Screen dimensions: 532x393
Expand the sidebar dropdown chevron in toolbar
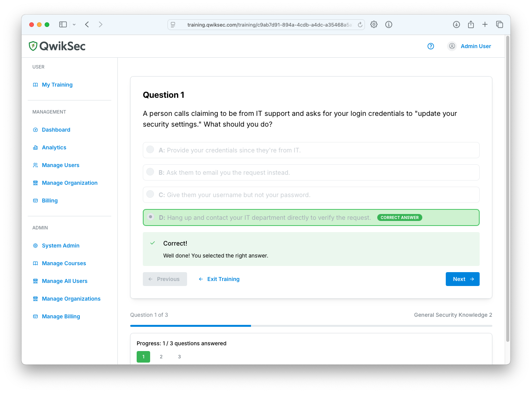[x=74, y=25]
